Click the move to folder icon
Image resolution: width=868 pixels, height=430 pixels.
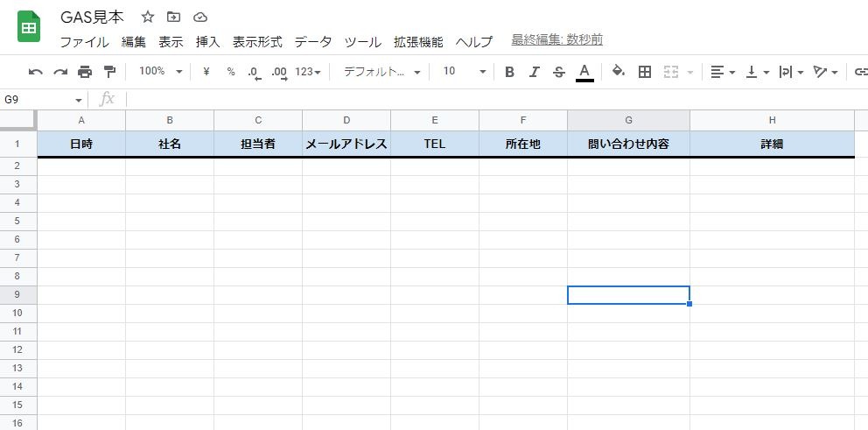coord(174,18)
